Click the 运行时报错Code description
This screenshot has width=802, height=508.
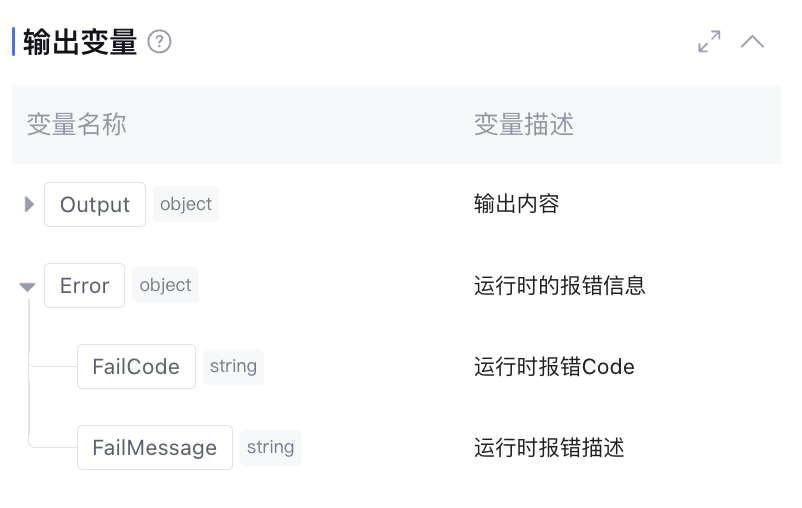554,367
